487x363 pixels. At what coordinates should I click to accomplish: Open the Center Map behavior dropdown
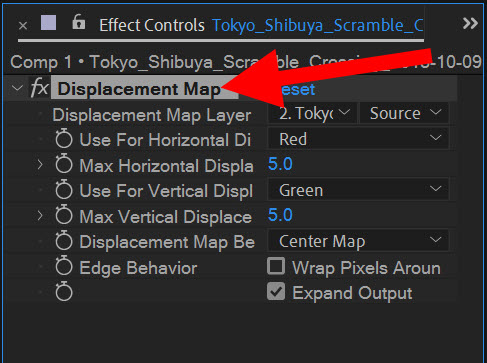[x=358, y=241]
